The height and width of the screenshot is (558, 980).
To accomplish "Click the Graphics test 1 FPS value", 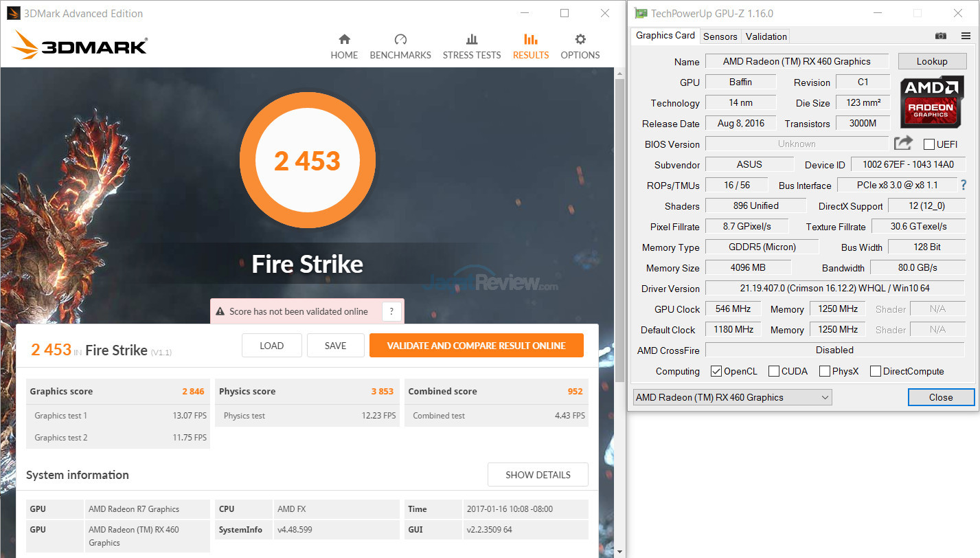I will pos(188,416).
